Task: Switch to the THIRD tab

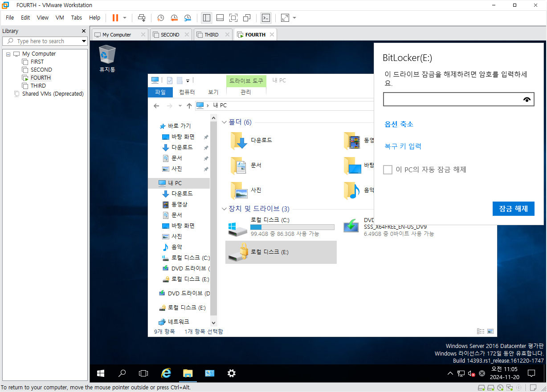Action: [212, 35]
